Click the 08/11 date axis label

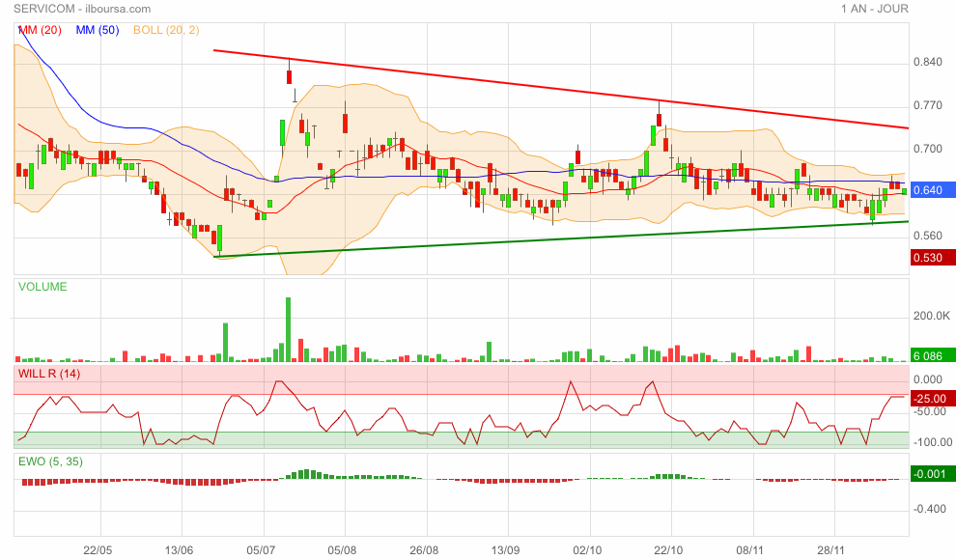pyautogui.click(x=750, y=550)
